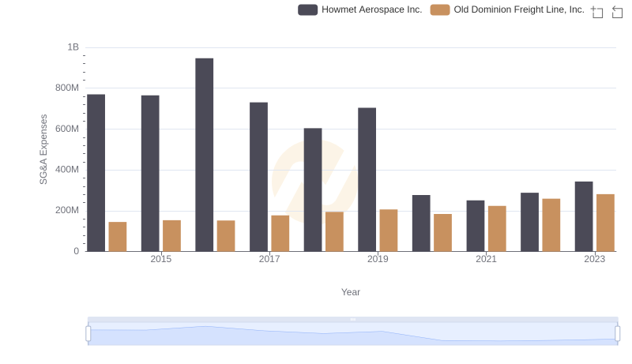Click the Howmet bar for 2023
The width and height of the screenshot is (632, 364).
584,216
